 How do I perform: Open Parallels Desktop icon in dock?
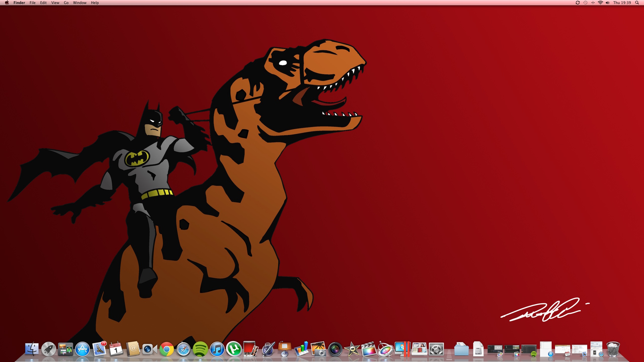coord(402,349)
